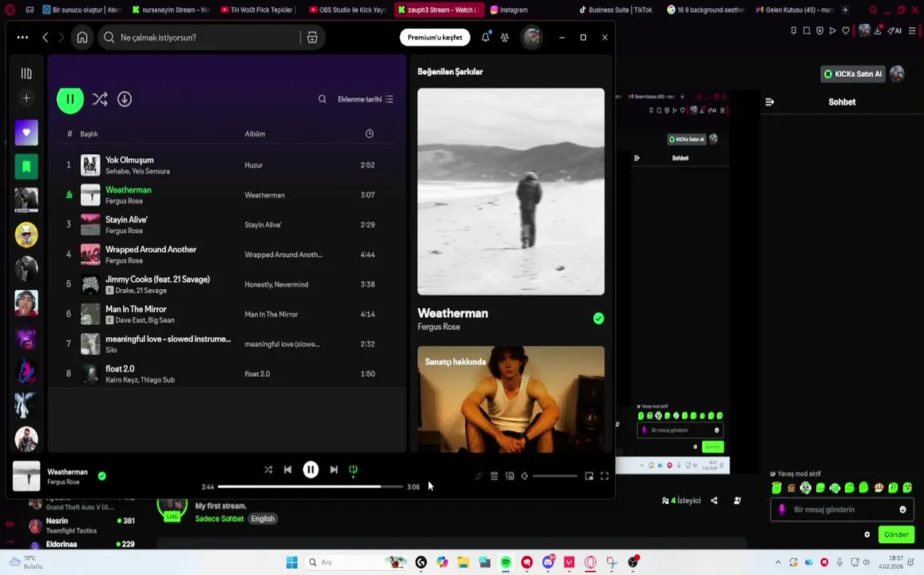
Task: Click KICKs Satın Al in the browser
Action: pyautogui.click(x=853, y=73)
